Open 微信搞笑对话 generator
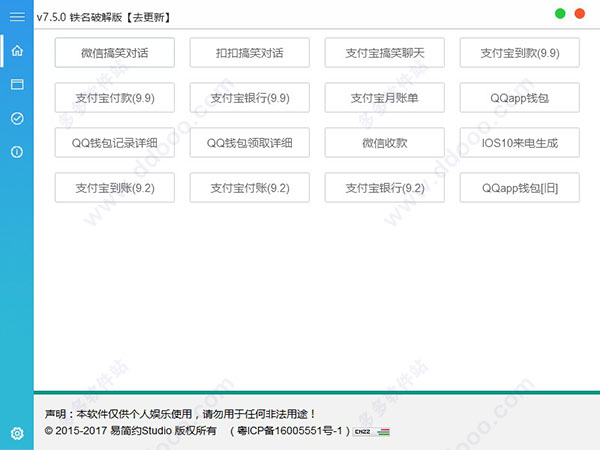Viewport: 600px width, 450px height. pos(115,52)
